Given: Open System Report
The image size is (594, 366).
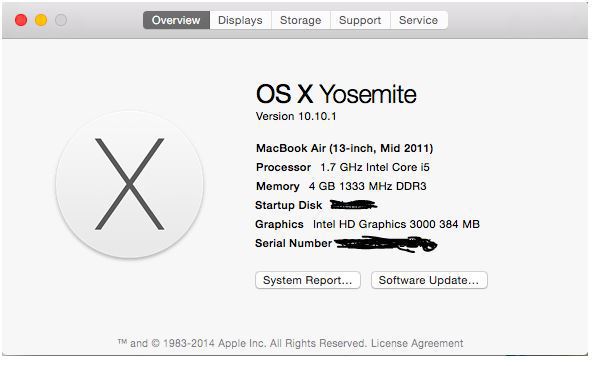Looking at the screenshot, I should (x=308, y=280).
